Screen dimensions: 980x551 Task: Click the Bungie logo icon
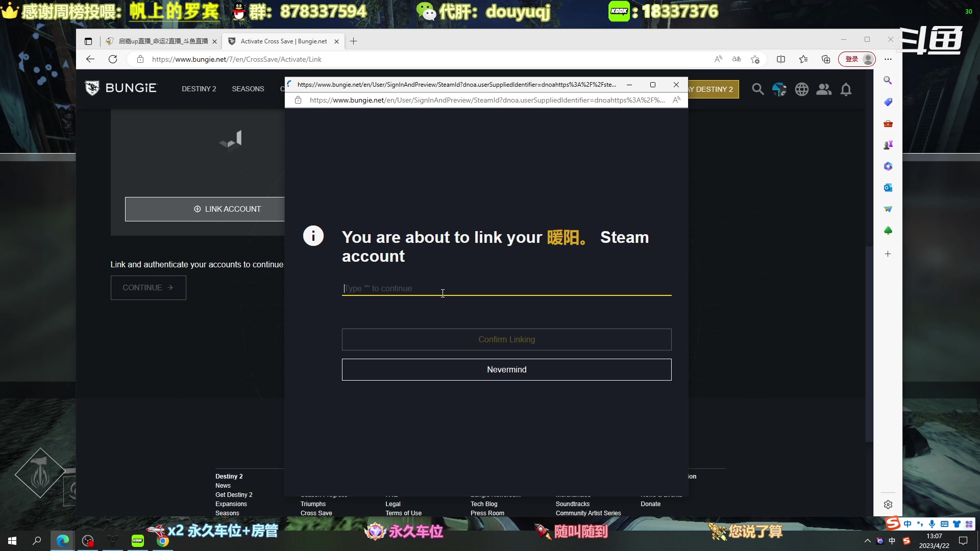pyautogui.click(x=92, y=88)
